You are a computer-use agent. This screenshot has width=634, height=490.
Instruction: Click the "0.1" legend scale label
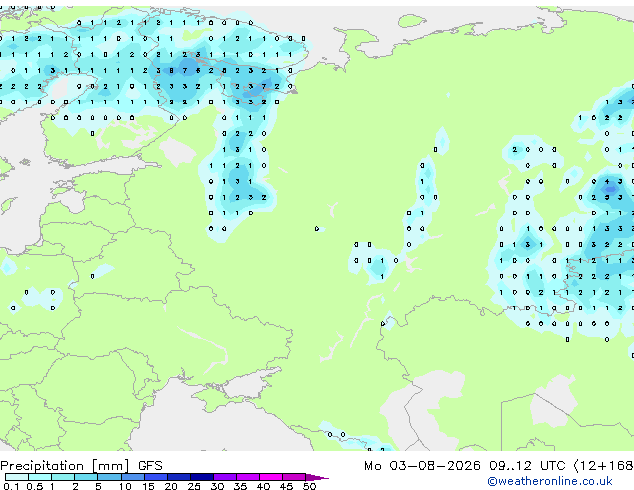click(11, 486)
